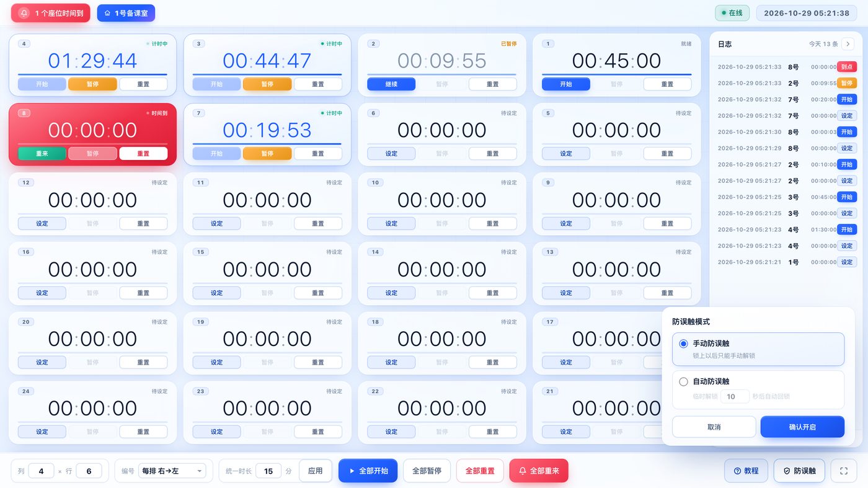This screenshot has height=488, width=868.
Task: Click 设定 on seat 6
Action: (x=391, y=154)
